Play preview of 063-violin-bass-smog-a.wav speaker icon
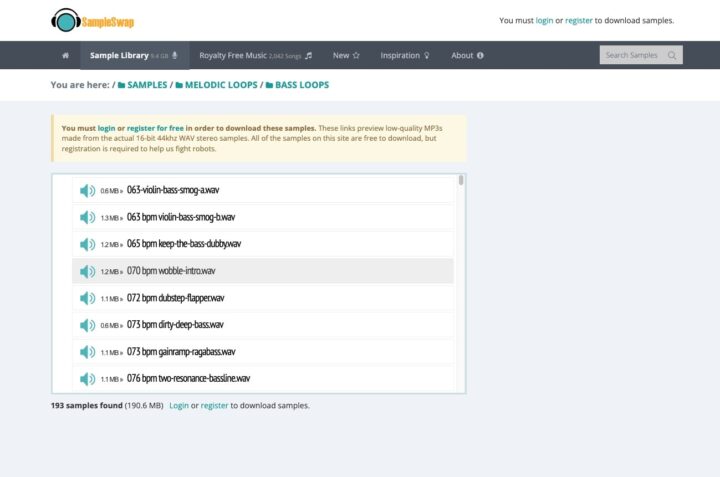The width and height of the screenshot is (720, 477). [87, 190]
